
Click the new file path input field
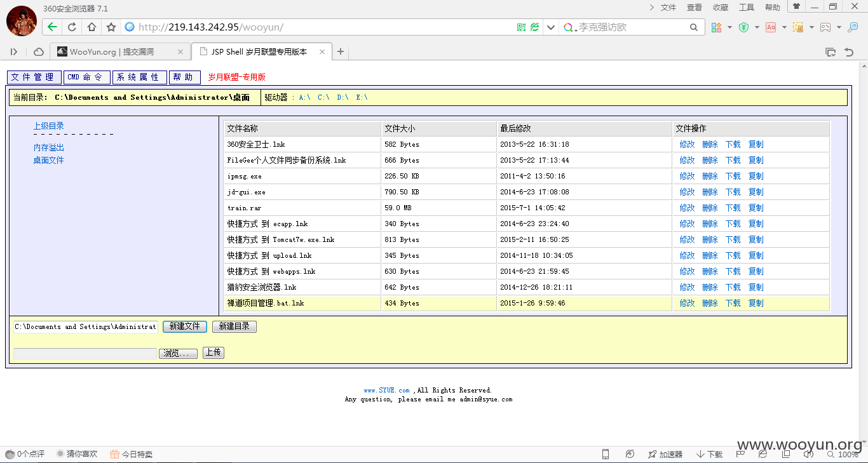pos(86,326)
